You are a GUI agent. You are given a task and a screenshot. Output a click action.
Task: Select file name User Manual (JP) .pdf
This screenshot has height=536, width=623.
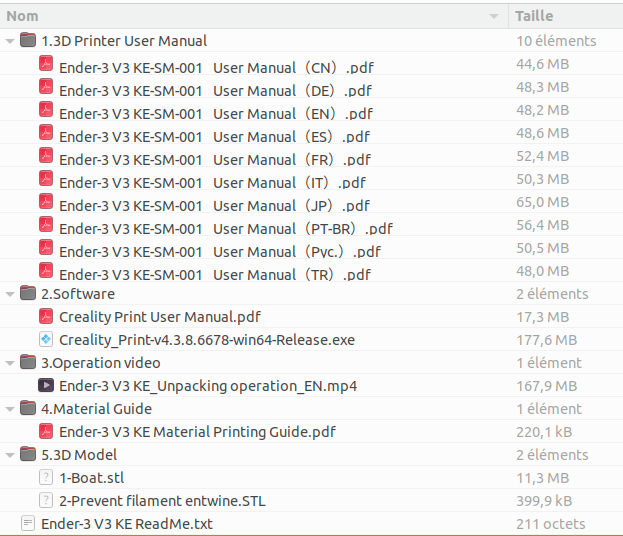[215, 207]
